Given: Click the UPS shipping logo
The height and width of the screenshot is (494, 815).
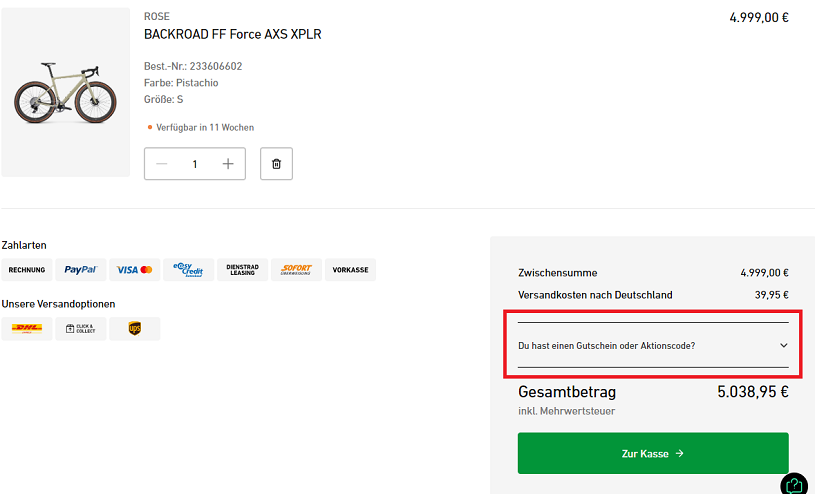Looking at the screenshot, I should [134, 329].
